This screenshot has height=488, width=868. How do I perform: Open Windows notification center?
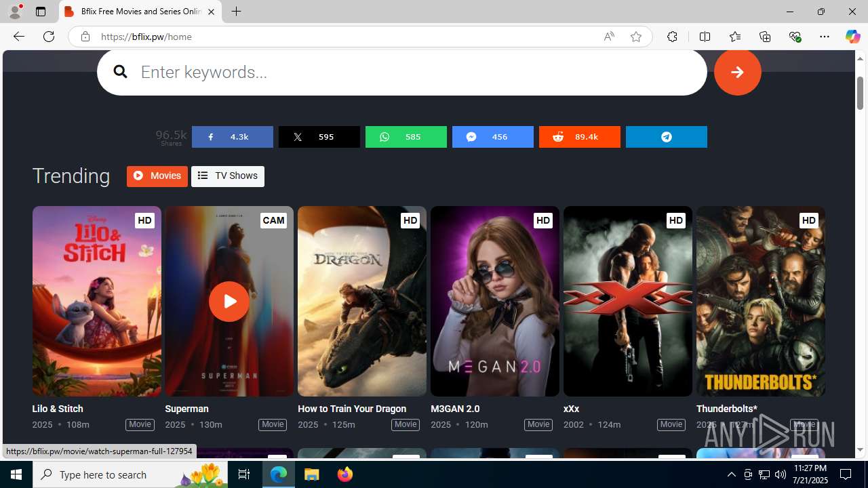[846, 474]
